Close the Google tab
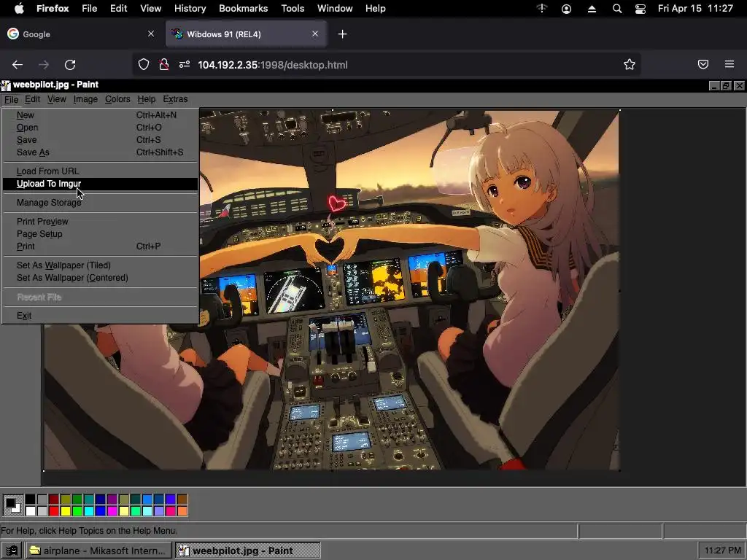Image resolution: width=747 pixels, height=560 pixels. (x=150, y=34)
